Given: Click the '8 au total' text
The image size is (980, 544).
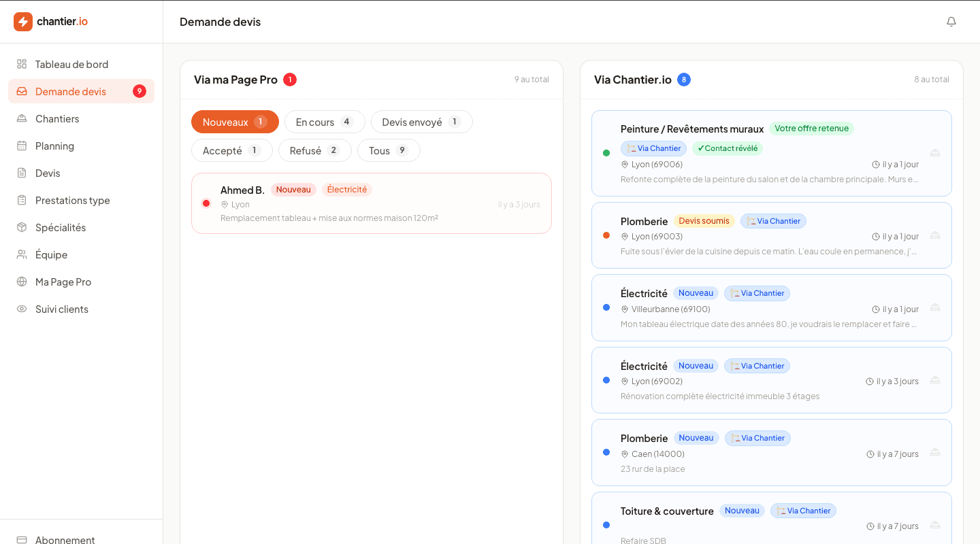Looking at the screenshot, I should pos(932,80).
